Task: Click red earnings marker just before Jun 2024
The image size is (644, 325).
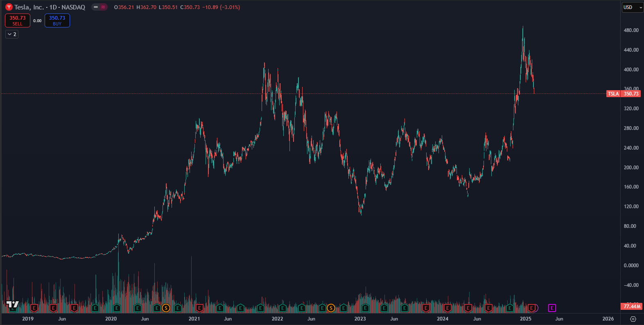Action: click(x=468, y=308)
